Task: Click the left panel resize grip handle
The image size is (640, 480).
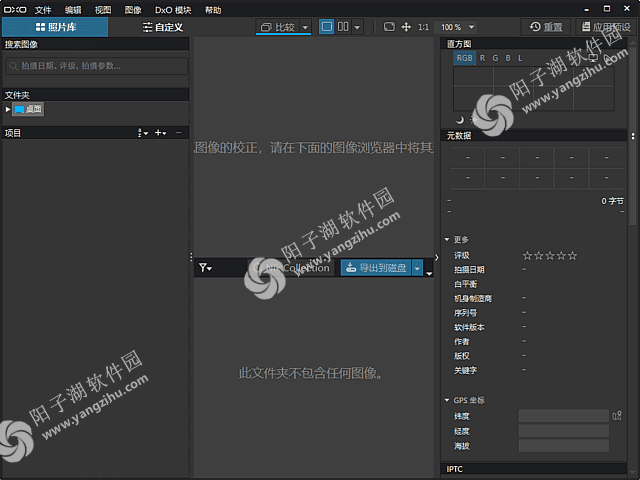Action: pos(191,257)
